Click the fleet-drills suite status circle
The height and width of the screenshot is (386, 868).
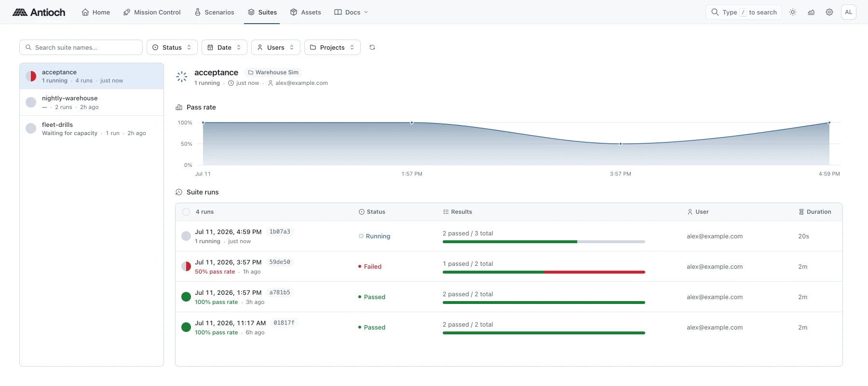click(x=31, y=128)
